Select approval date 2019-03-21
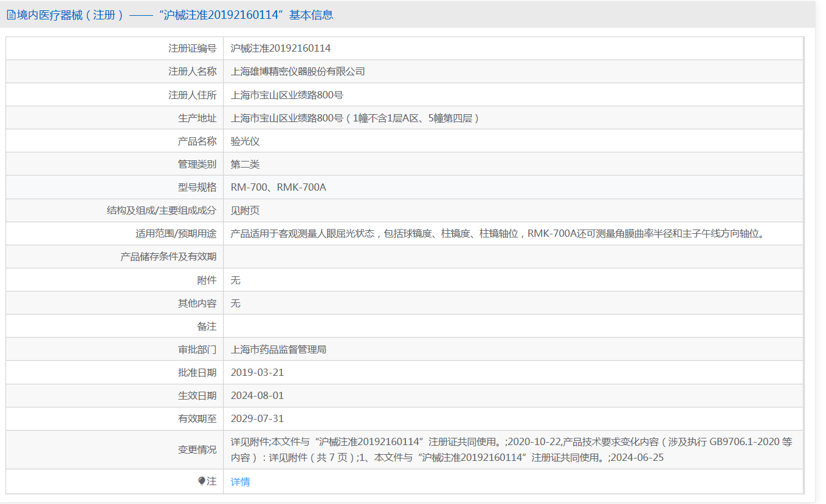Screen dimensions: 826x504 click(257, 372)
